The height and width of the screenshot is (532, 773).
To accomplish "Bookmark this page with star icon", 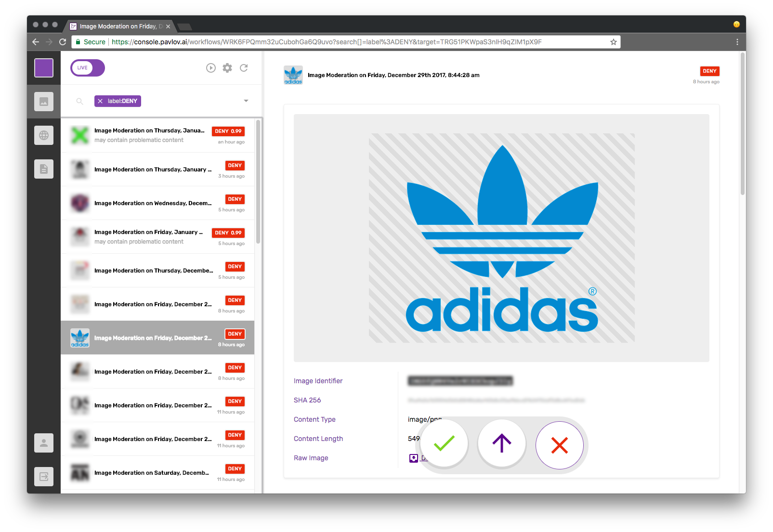I will pyautogui.click(x=614, y=42).
